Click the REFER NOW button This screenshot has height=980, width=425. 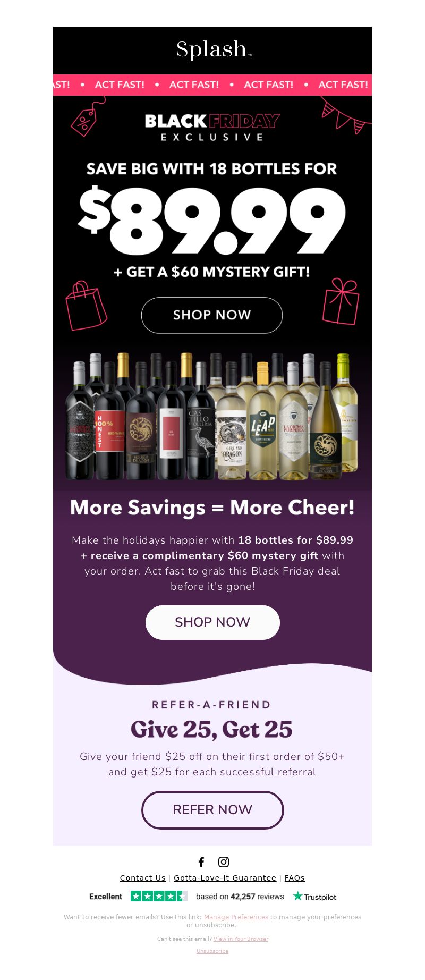[212, 810]
